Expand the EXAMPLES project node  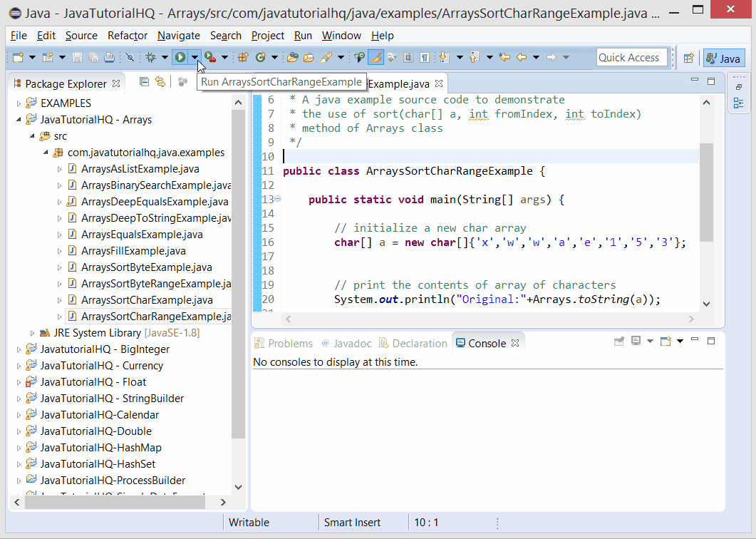pyautogui.click(x=19, y=103)
